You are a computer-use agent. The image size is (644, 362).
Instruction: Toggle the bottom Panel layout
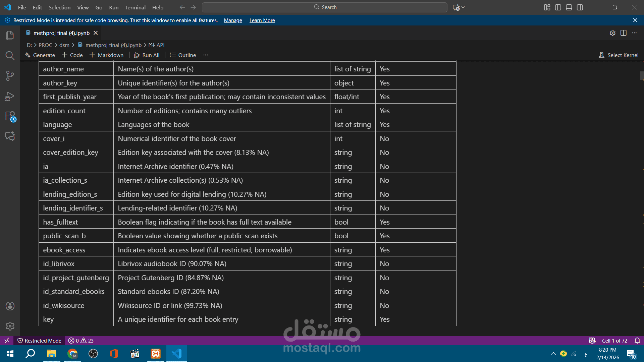569,7
